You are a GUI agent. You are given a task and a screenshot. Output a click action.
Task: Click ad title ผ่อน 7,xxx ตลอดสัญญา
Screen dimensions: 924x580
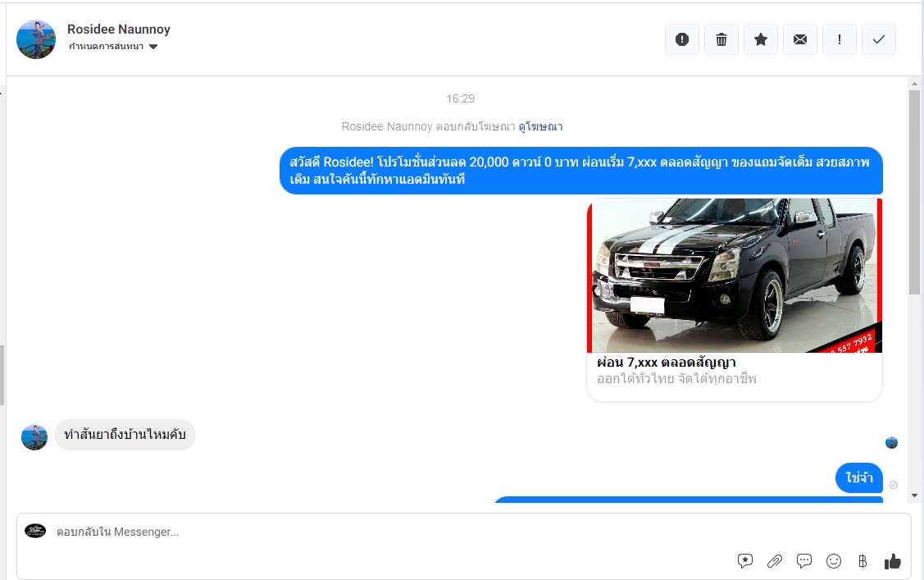tap(667, 362)
